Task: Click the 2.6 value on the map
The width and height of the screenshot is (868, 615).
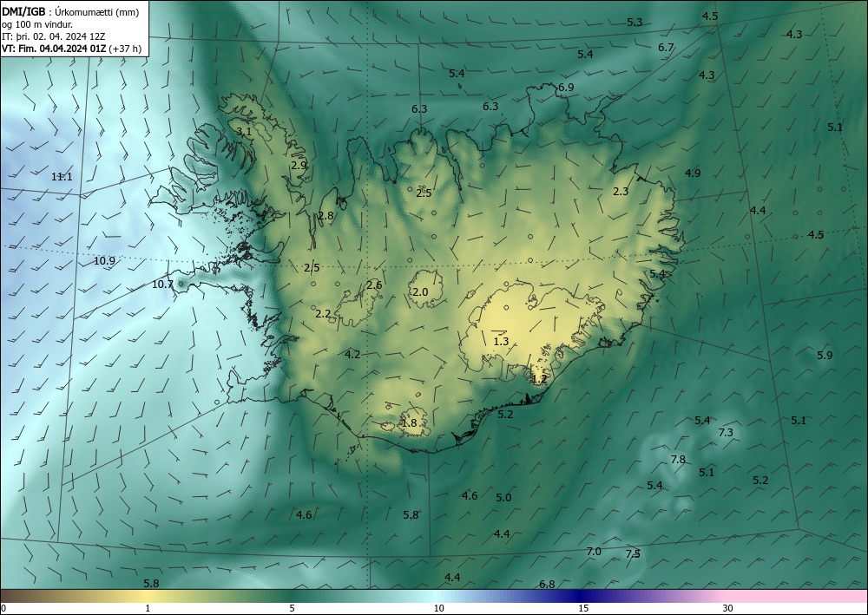Action: click(x=374, y=285)
